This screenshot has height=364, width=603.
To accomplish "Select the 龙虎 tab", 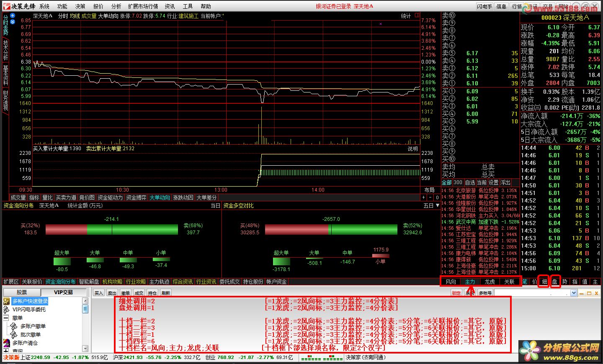I will pyautogui.click(x=490, y=282).
